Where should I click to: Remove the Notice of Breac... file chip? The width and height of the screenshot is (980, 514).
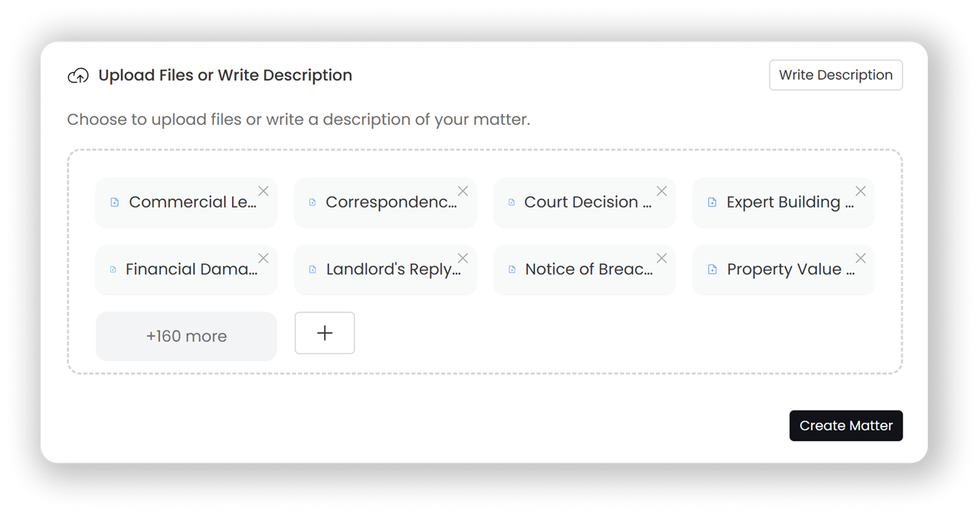[661, 259]
